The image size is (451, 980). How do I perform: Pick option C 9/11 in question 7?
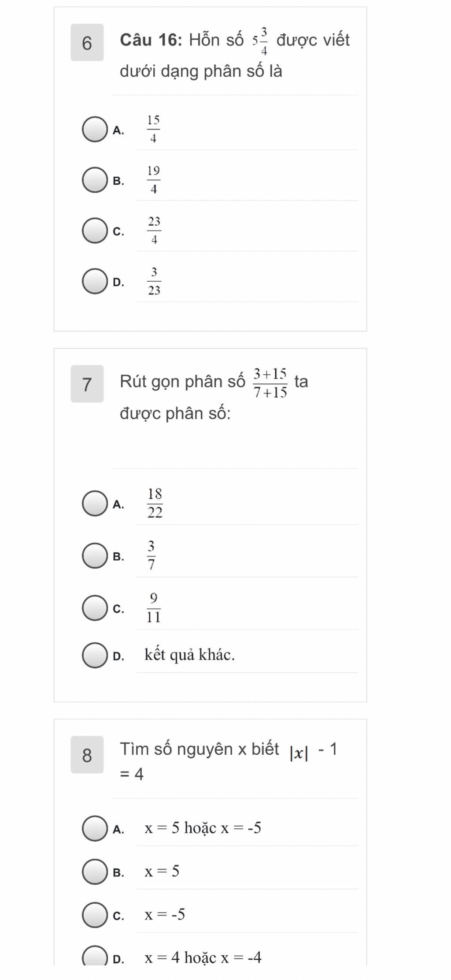point(95,608)
